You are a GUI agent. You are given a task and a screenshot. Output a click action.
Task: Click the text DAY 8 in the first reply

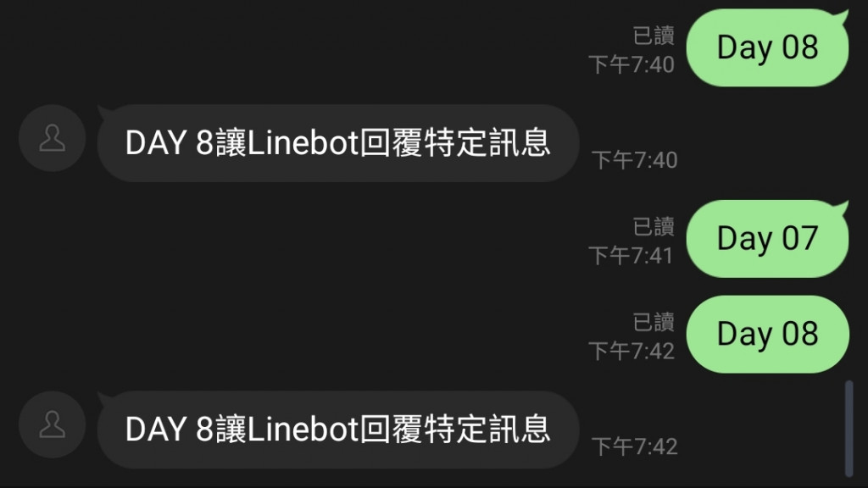click(x=170, y=143)
